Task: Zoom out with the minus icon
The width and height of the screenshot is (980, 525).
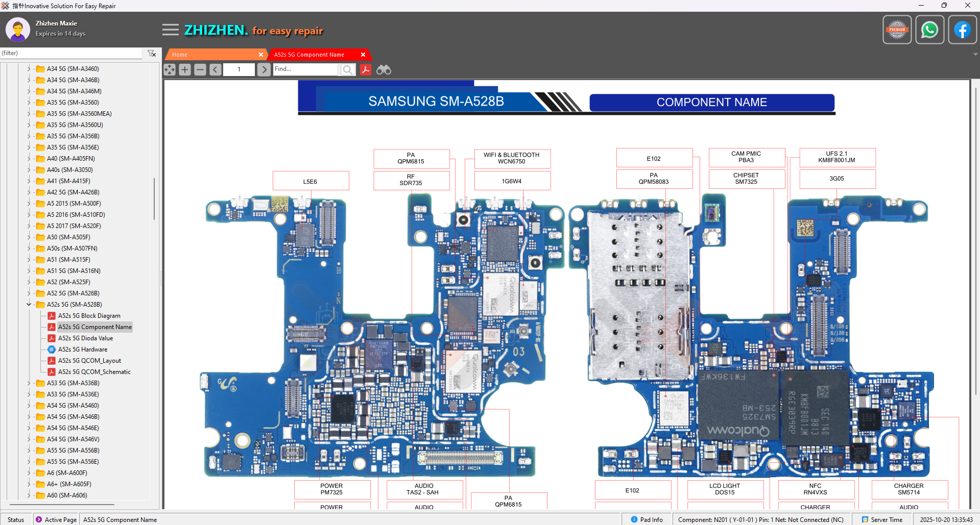Action: click(x=200, y=69)
